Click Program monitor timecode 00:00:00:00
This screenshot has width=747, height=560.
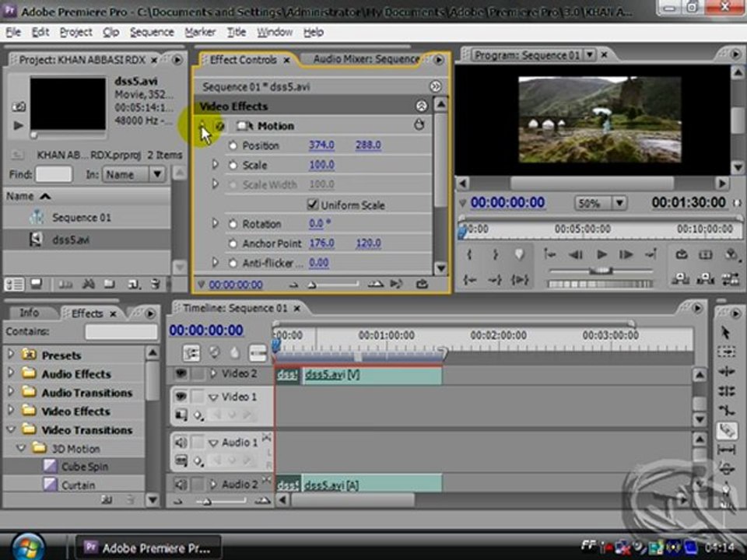click(x=507, y=202)
